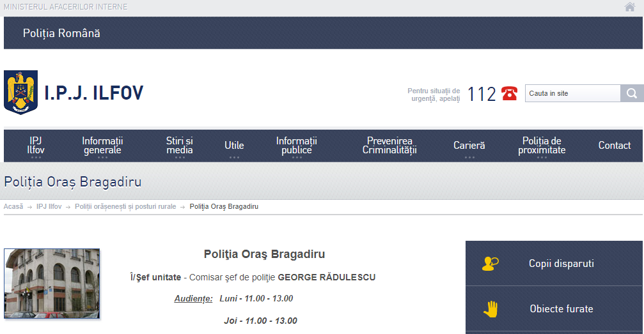The height and width of the screenshot is (334, 644).
Task: Click the Bragadiru police building photo
Action: point(52,284)
